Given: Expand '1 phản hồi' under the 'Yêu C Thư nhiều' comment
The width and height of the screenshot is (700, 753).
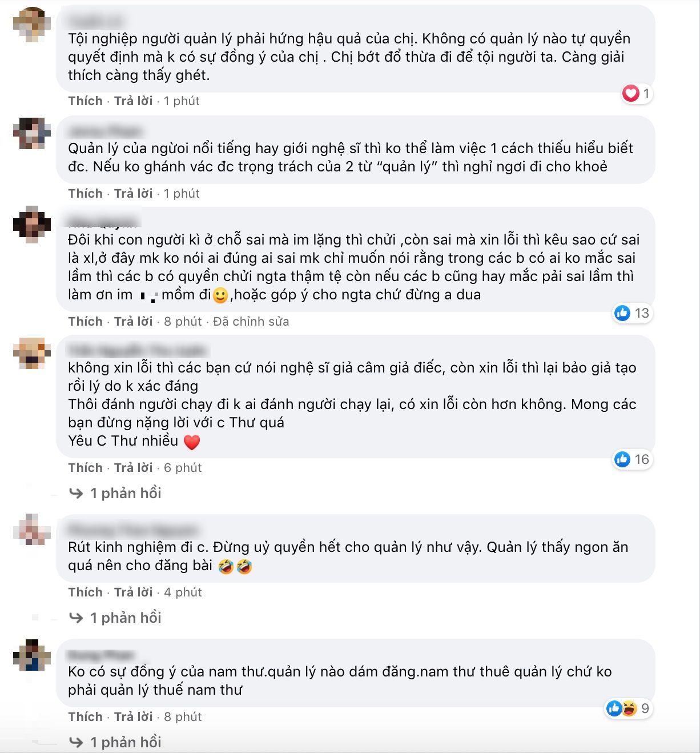Looking at the screenshot, I should pos(126,493).
